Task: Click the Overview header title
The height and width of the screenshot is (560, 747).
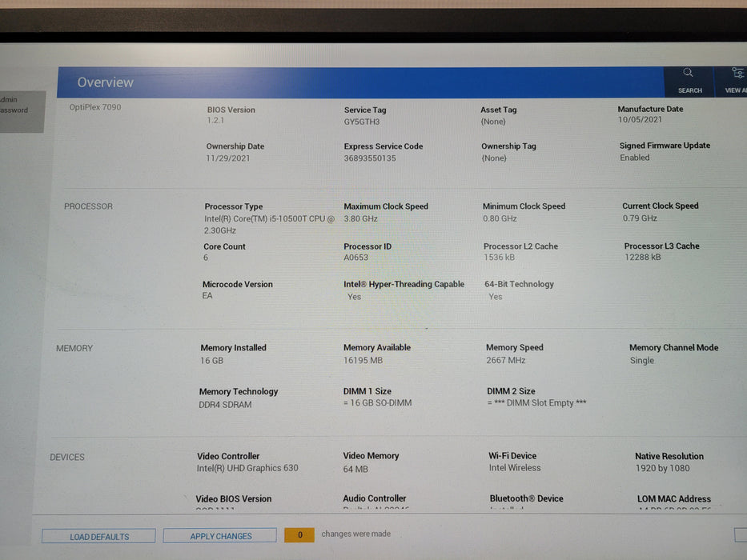Action: tap(106, 82)
